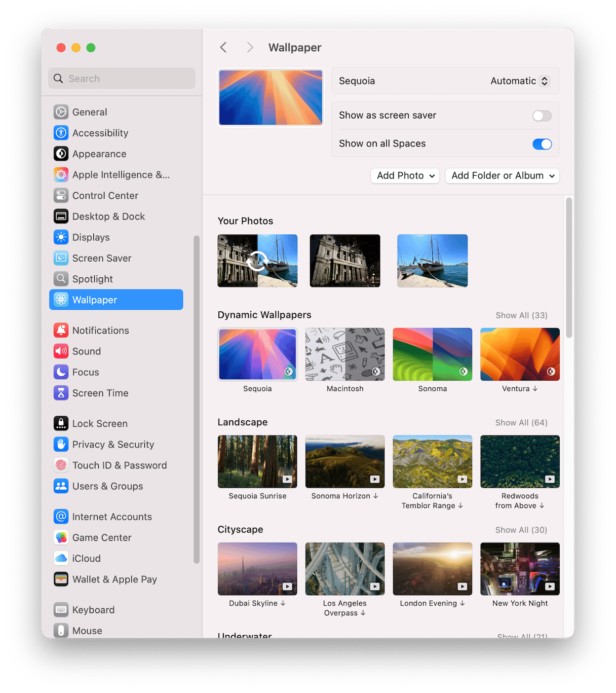Go forward with the right chevron
Screen dimensions: 616x693
[x=250, y=47]
